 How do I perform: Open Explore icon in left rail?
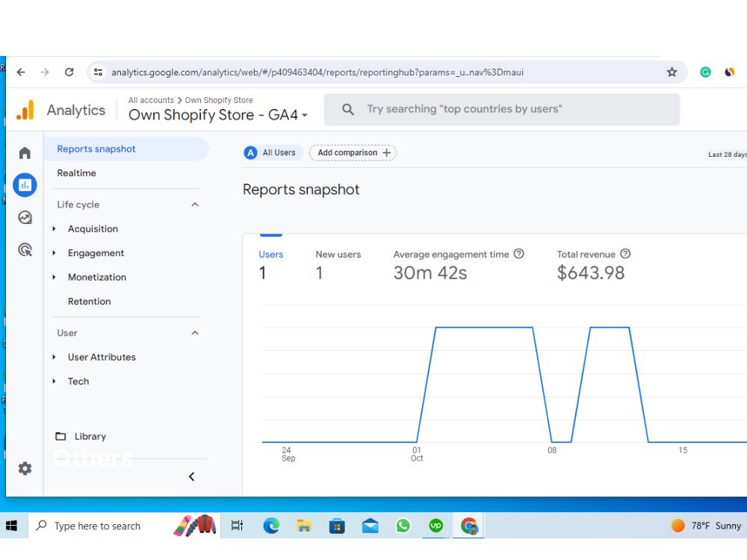[25, 217]
